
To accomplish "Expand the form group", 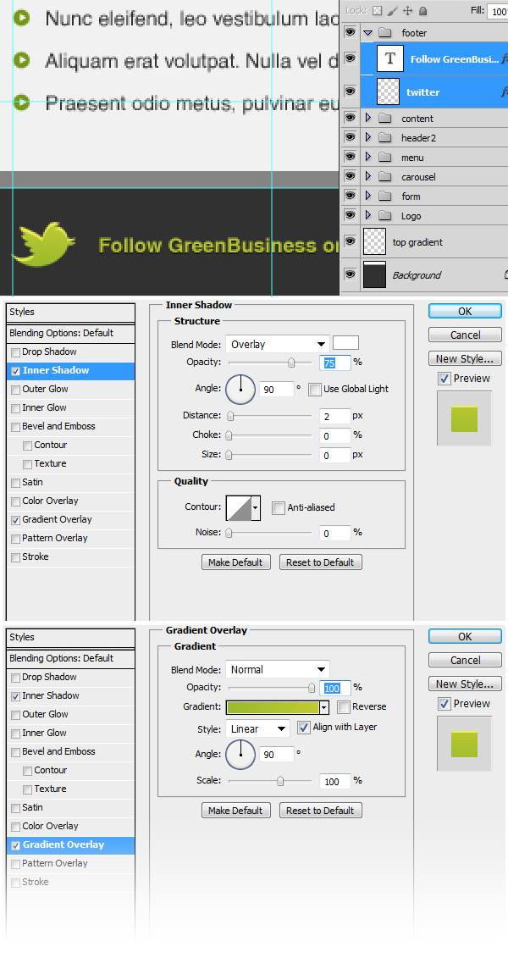I will point(368,196).
